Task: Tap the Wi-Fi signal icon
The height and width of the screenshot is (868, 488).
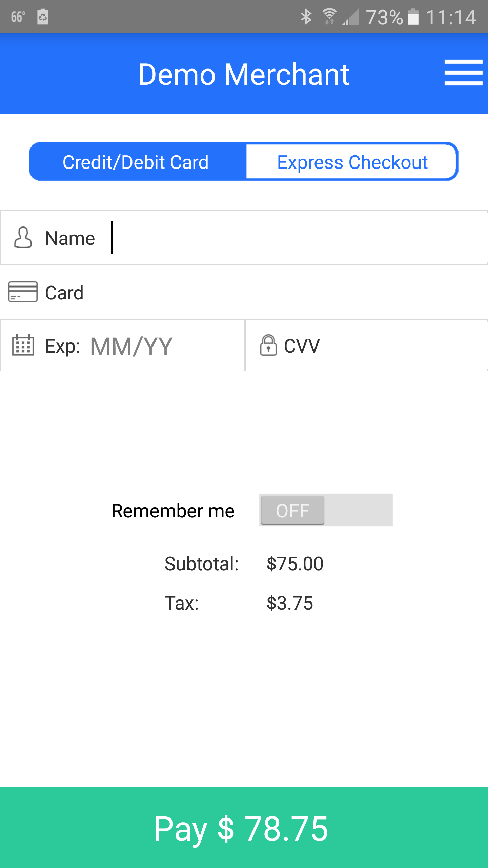Action: point(329,17)
